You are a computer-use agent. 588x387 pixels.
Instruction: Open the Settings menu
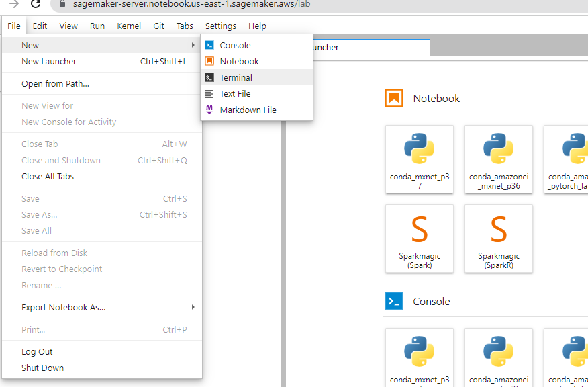pyautogui.click(x=220, y=26)
